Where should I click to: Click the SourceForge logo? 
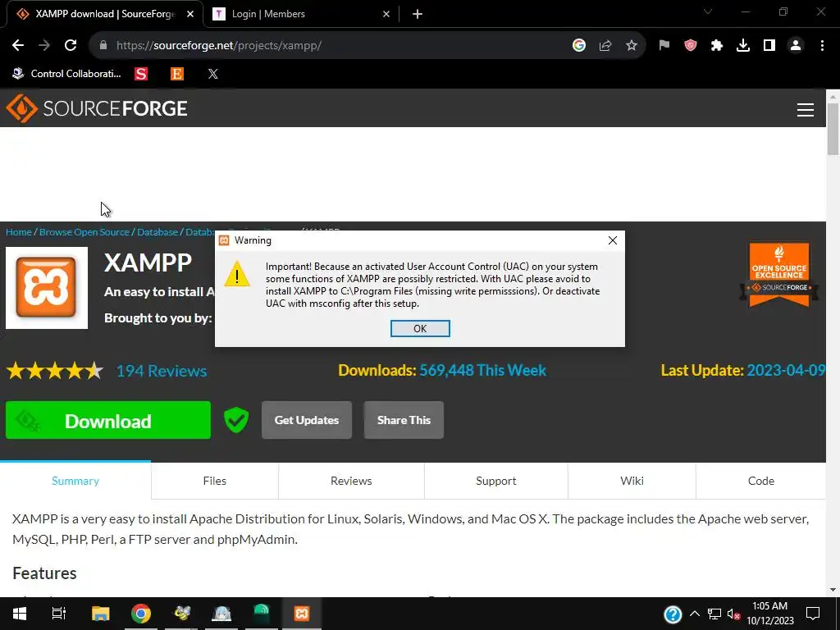pos(97,109)
